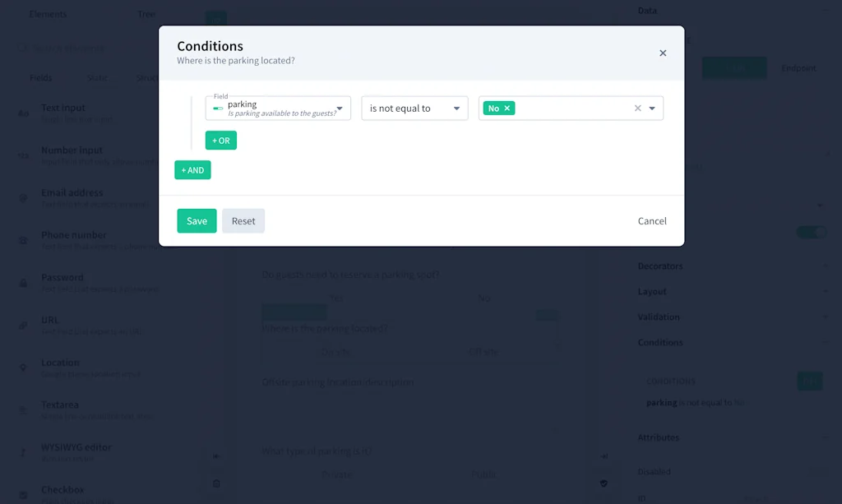Image resolution: width=842 pixels, height=504 pixels.
Task: Flip the green toggle in the right panel
Action: coord(812,232)
